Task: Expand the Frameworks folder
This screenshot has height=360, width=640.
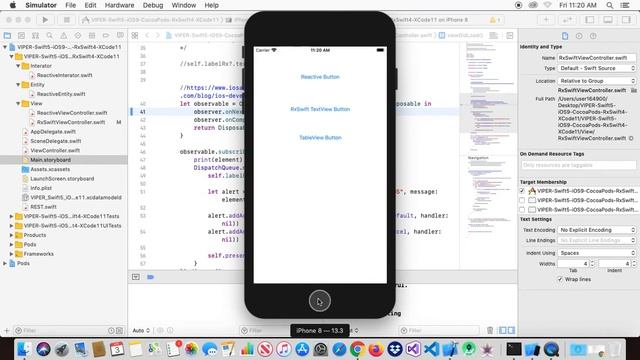Action: click(x=11, y=254)
